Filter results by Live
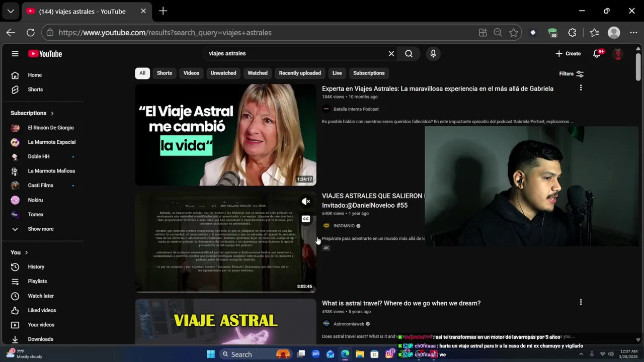Viewport: 644px width, 362px height. (337, 73)
